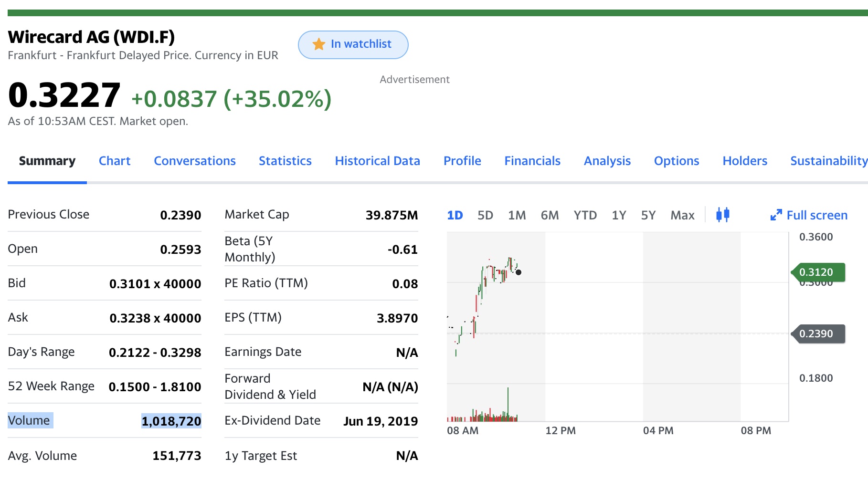
Task: Toggle the In watchlist button
Action: (x=353, y=45)
